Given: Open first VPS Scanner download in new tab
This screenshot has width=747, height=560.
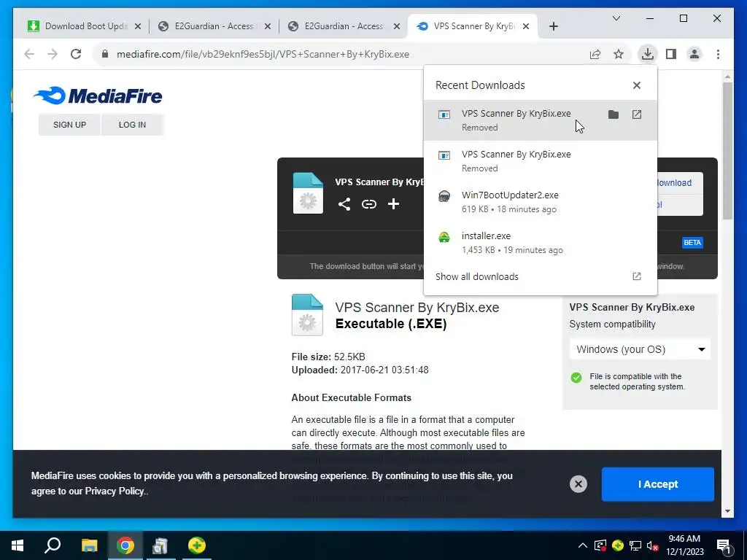Looking at the screenshot, I should point(636,114).
